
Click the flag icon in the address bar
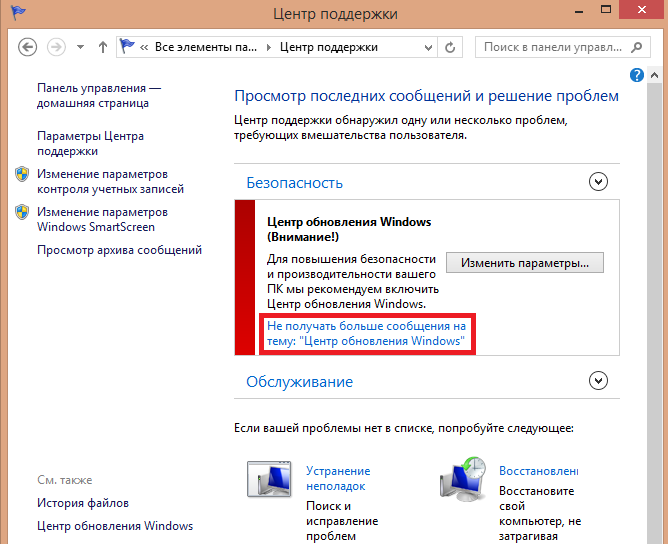pyautogui.click(x=127, y=46)
